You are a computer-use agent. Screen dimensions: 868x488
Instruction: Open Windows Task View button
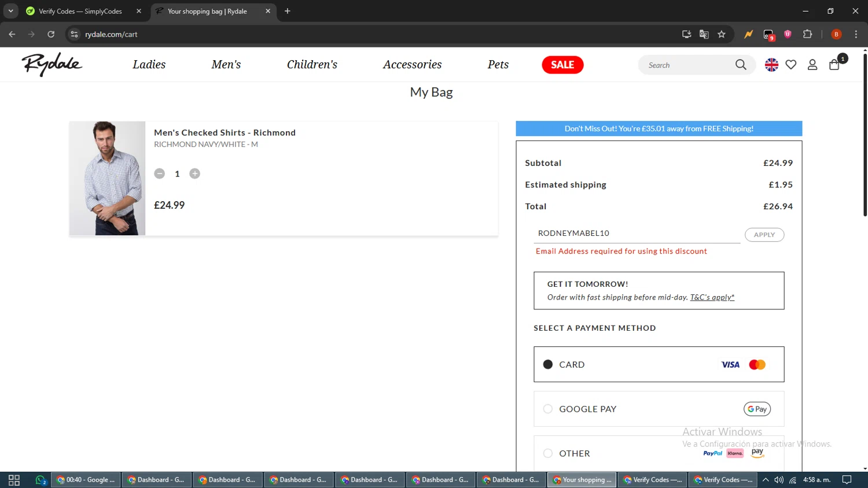pyautogui.click(x=14, y=480)
